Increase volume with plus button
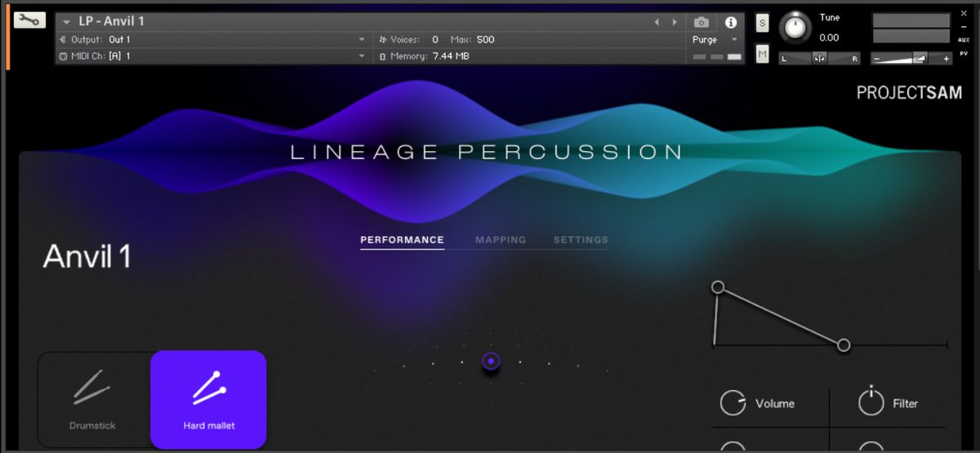980x453 pixels. (946, 58)
